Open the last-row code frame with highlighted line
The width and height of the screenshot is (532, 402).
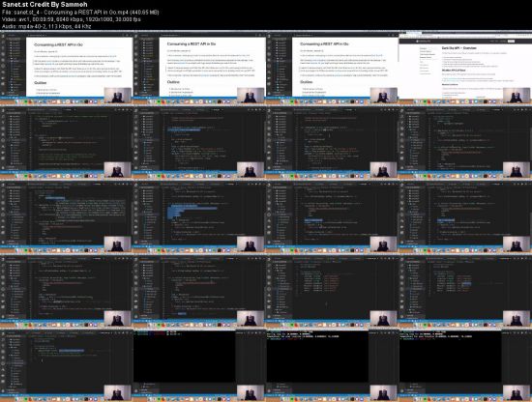67,365
